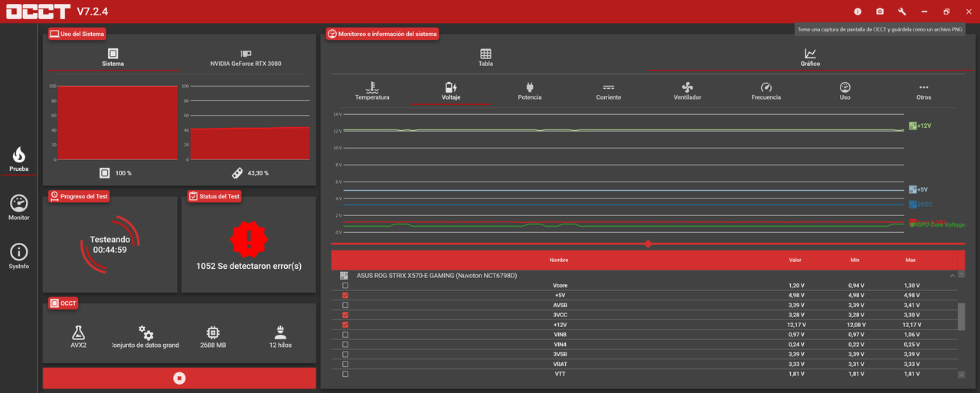Sort by the Min column header
This screenshot has height=393, width=980.
coord(854,260)
